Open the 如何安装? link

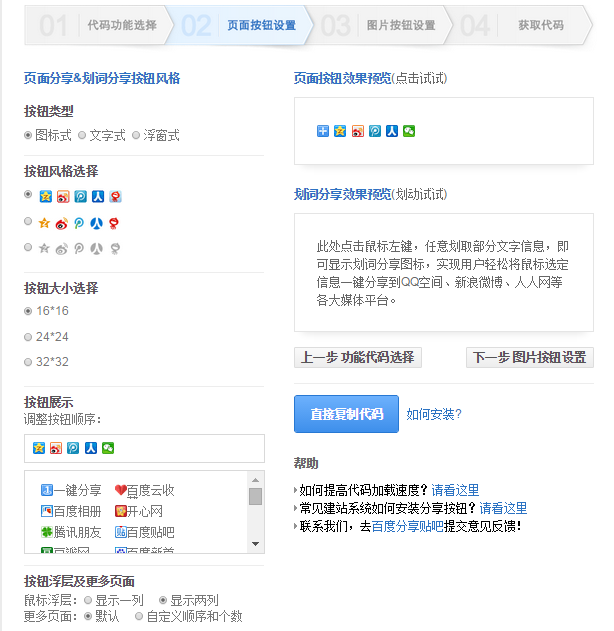434,413
